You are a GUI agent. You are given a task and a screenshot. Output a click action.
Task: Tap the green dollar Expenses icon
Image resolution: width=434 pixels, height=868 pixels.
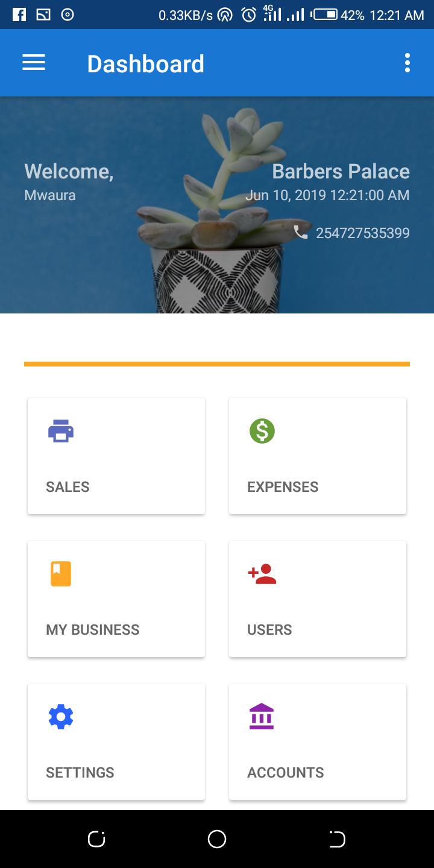[x=262, y=431]
